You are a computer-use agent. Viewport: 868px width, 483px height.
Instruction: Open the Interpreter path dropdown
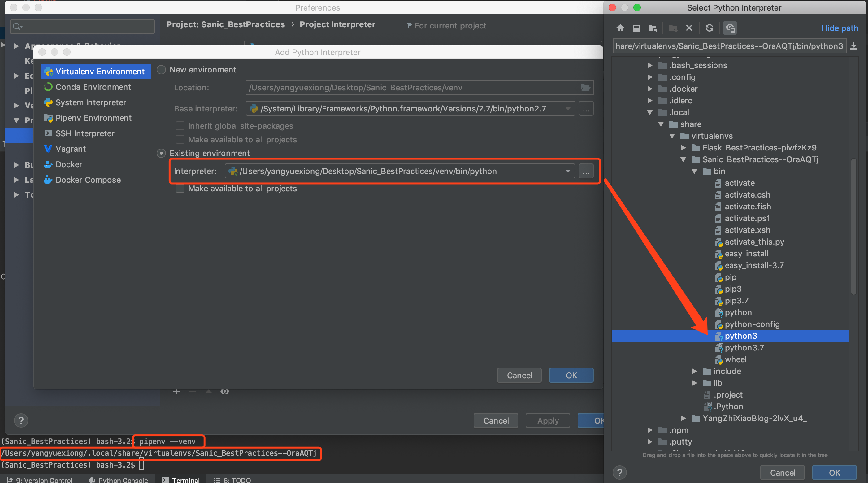568,171
